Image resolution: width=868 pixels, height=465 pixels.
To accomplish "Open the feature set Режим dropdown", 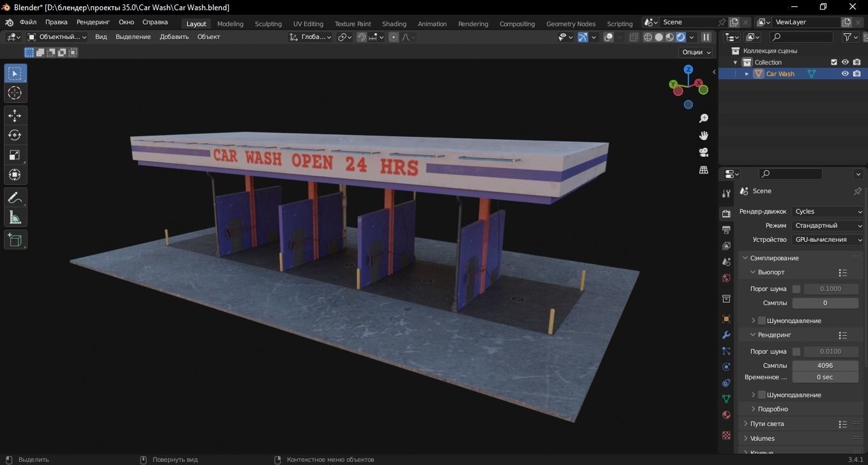I will coord(828,226).
